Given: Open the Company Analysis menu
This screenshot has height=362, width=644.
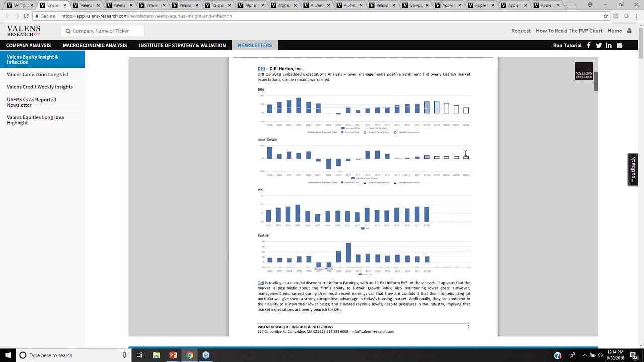Looking at the screenshot, I should 28,45.
